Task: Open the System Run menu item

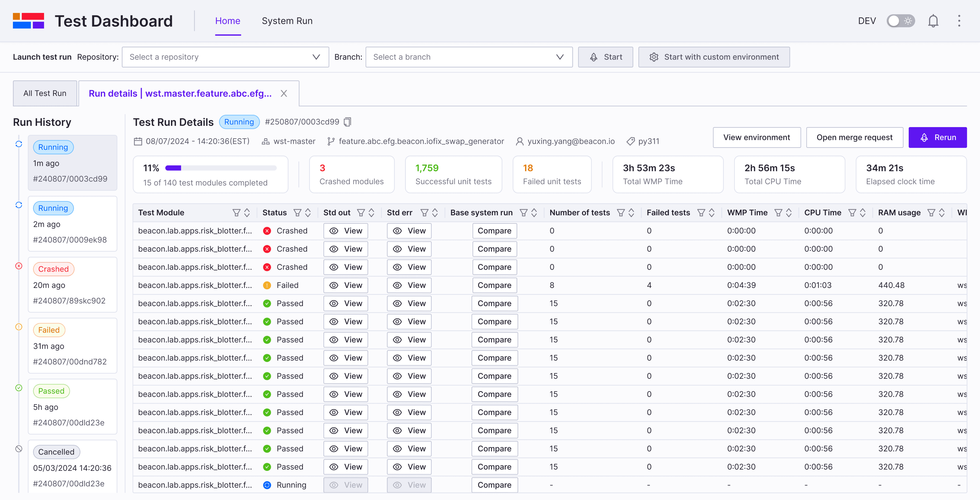Action: tap(287, 21)
